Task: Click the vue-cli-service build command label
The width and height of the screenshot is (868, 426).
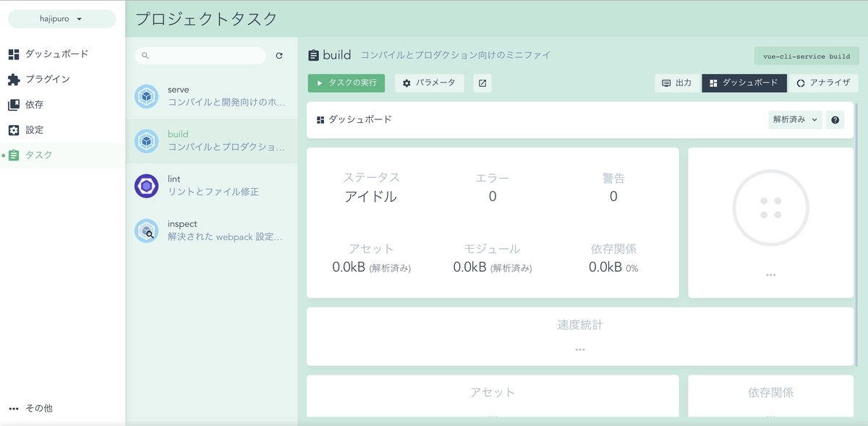Action: coord(807,56)
